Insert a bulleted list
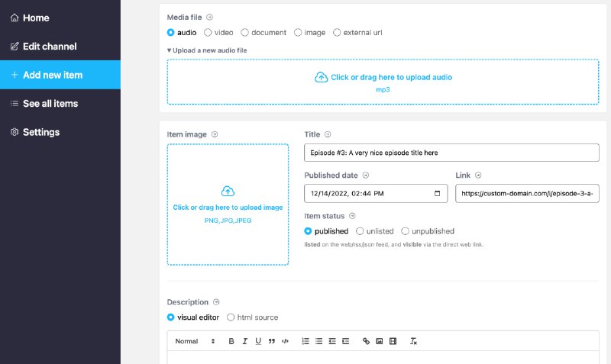The height and width of the screenshot is (364, 611). (x=318, y=341)
